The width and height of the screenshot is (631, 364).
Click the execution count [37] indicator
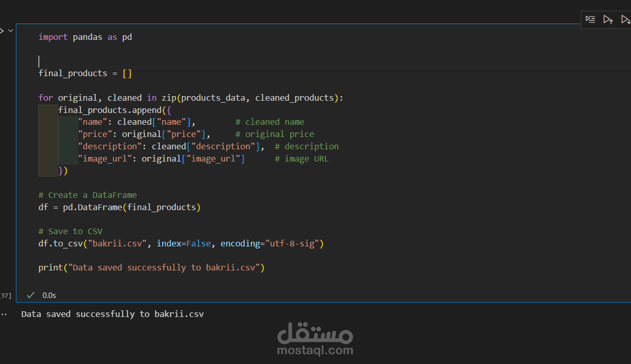coord(5,295)
